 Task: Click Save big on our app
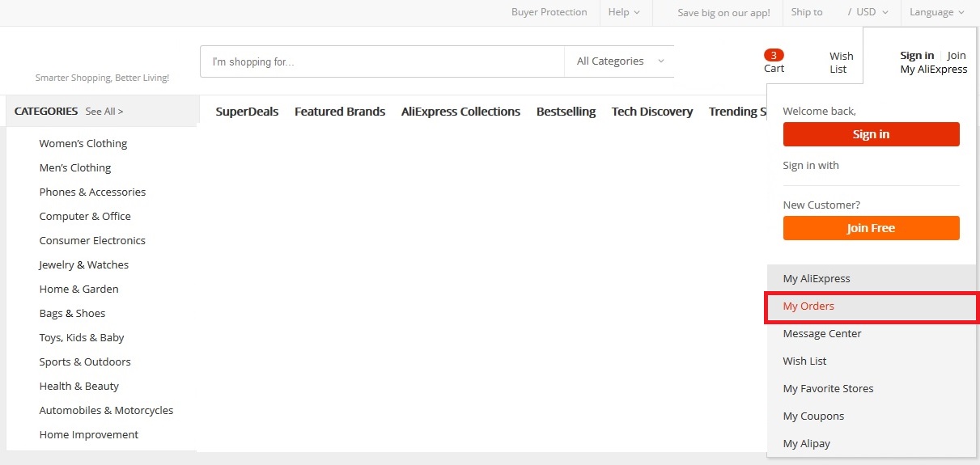tap(723, 13)
